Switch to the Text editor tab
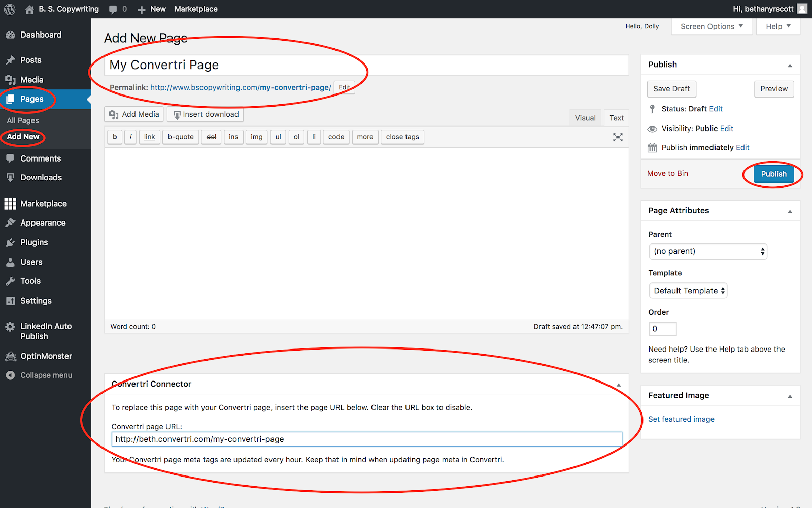812x508 pixels. [x=616, y=118]
